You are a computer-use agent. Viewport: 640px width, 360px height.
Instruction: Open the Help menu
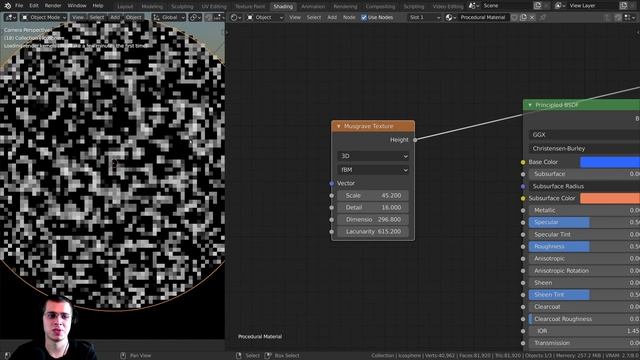point(98,6)
